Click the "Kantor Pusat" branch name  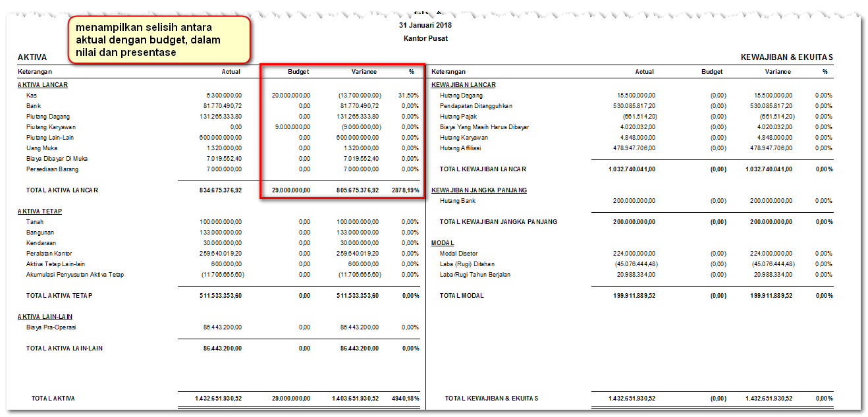coord(425,38)
